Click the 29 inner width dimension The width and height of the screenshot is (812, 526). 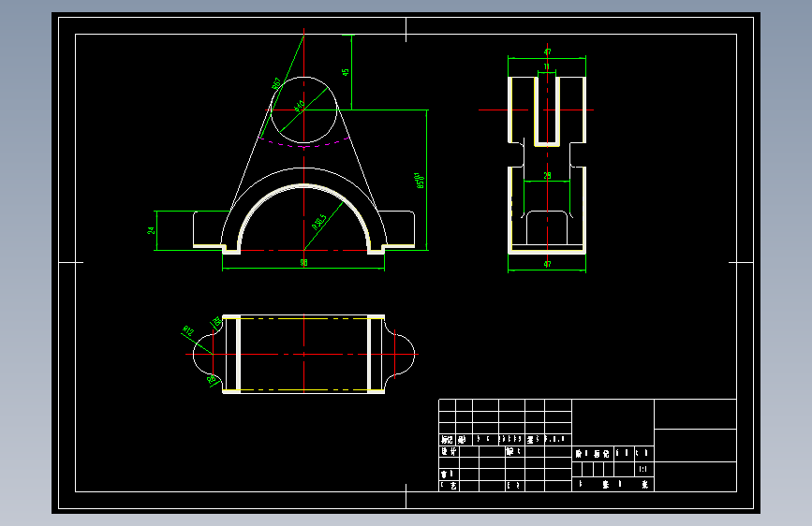[x=547, y=176]
